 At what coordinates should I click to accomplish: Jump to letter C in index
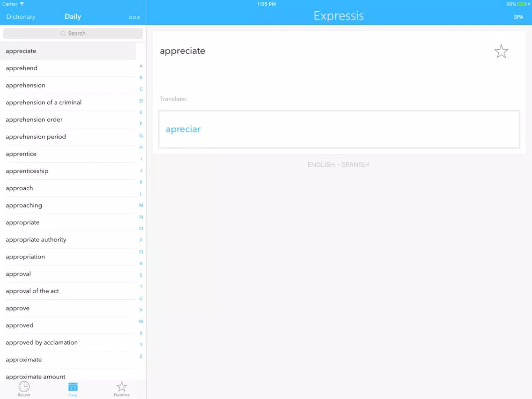[141, 89]
